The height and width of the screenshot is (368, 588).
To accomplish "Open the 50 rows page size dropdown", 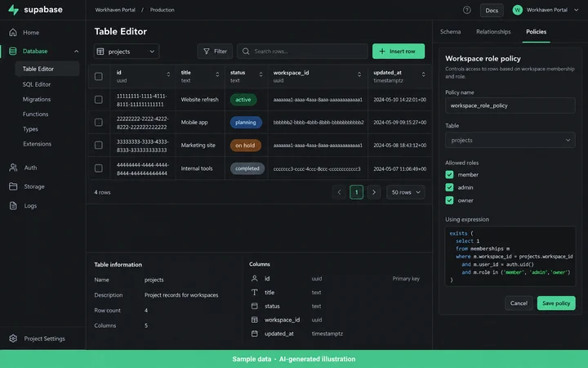I will pos(406,192).
